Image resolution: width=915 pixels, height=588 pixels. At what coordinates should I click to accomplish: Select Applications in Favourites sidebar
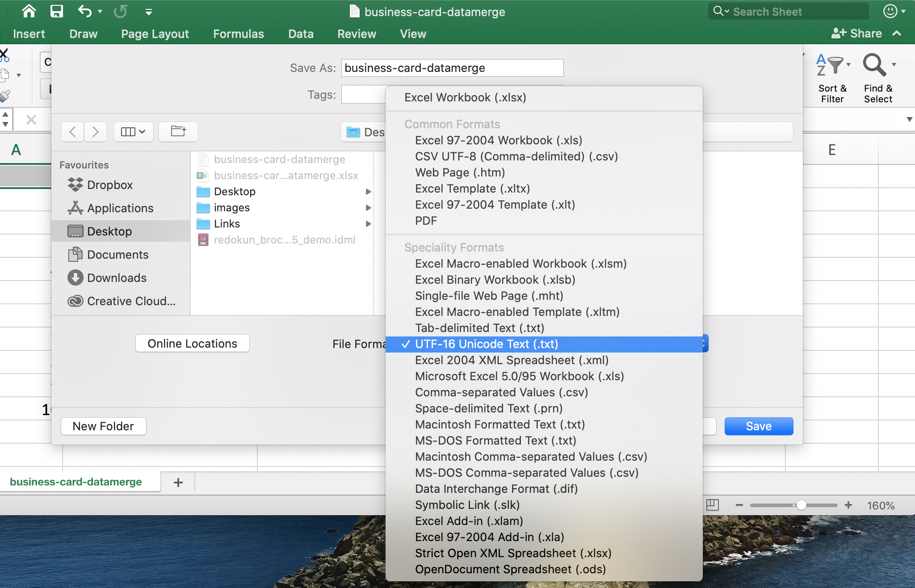pyautogui.click(x=120, y=208)
